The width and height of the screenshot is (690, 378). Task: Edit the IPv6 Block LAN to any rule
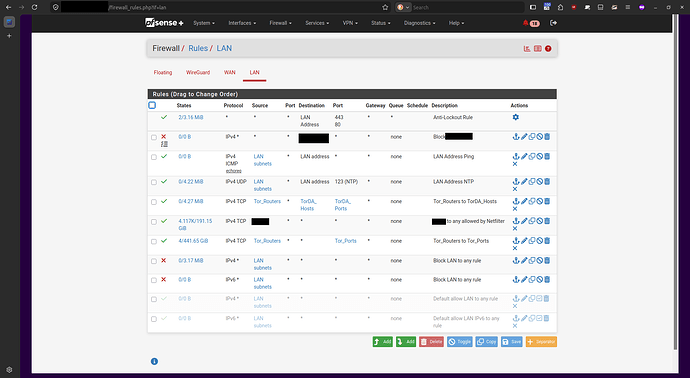(524, 279)
